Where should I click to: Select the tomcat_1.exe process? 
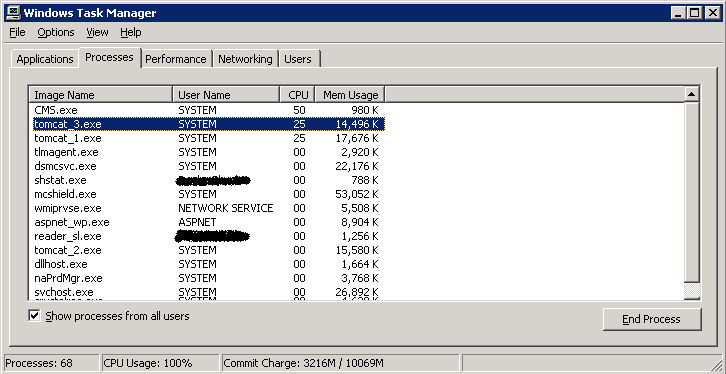208,138
